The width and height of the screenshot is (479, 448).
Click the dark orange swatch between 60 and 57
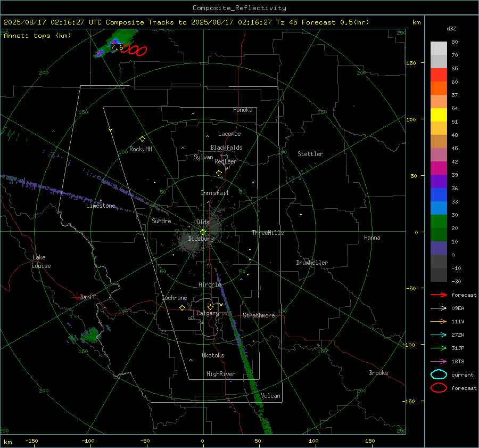point(439,88)
